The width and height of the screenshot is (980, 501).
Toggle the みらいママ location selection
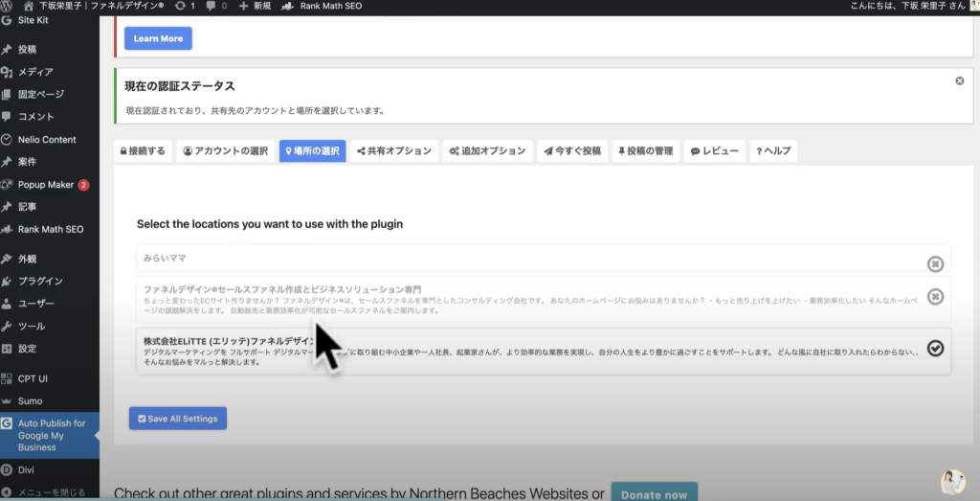pos(935,264)
